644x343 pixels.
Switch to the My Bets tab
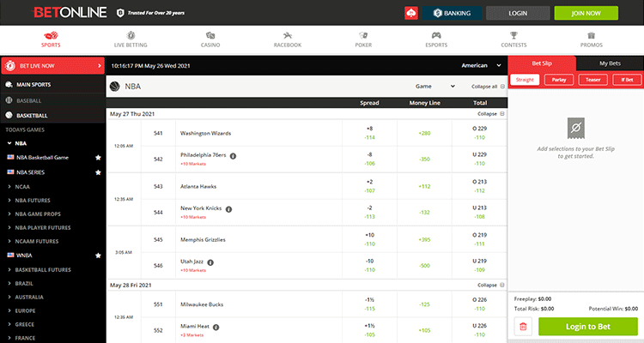pyautogui.click(x=610, y=63)
